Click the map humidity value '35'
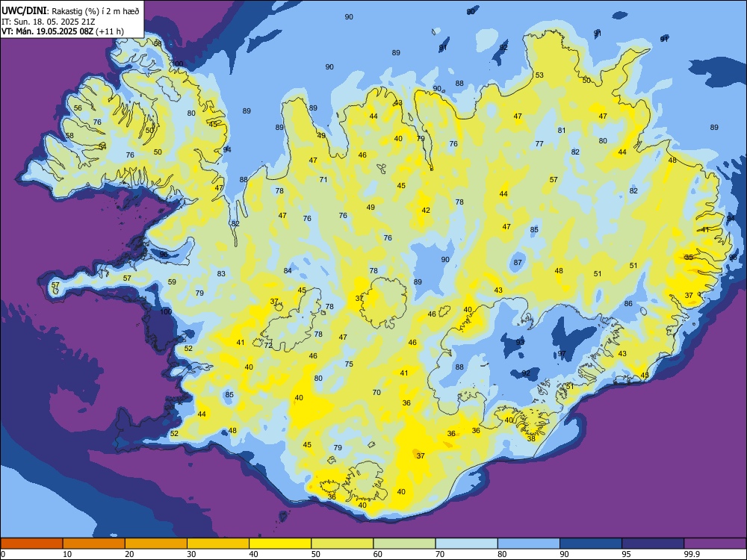This screenshot has width=747, height=560. click(689, 257)
